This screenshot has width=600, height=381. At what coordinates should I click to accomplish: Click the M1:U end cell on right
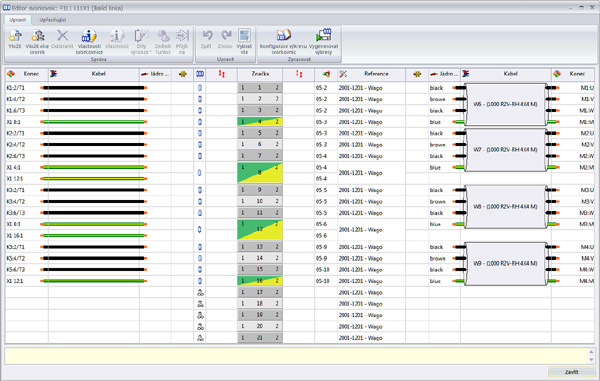pyautogui.click(x=573, y=88)
